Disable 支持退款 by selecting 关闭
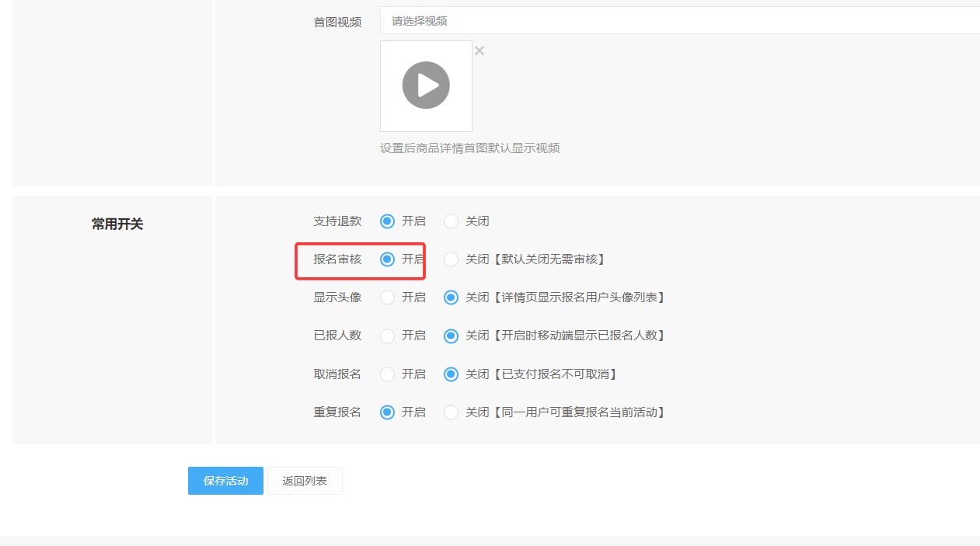This screenshot has height=546, width=980. (x=451, y=221)
